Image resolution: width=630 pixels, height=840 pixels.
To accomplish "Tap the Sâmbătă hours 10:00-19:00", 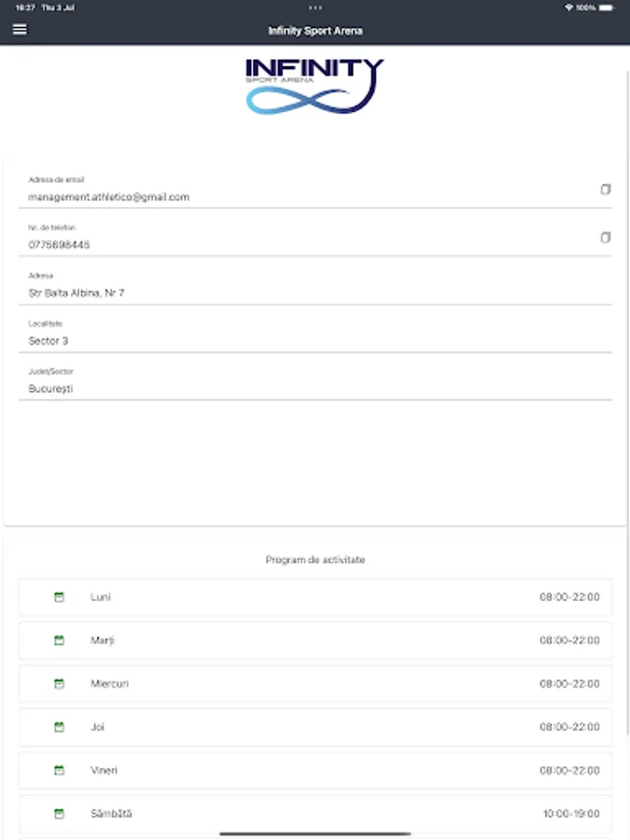I will pyautogui.click(x=570, y=813).
